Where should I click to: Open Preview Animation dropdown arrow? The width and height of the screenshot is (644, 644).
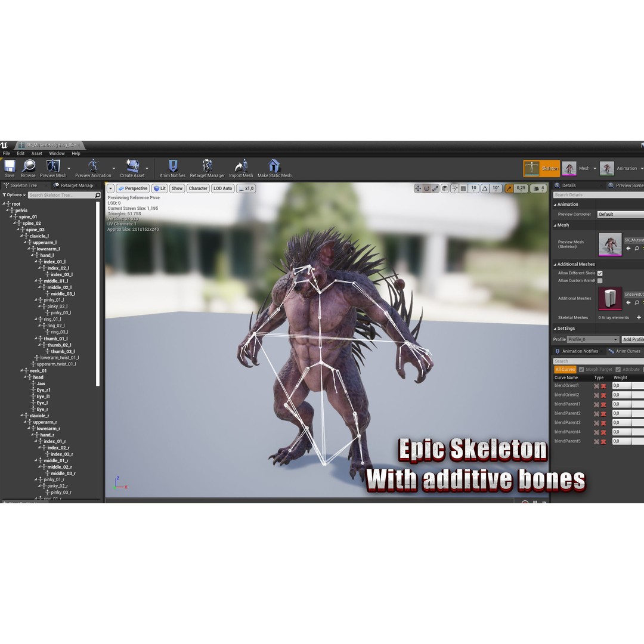(x=113, y=168)
